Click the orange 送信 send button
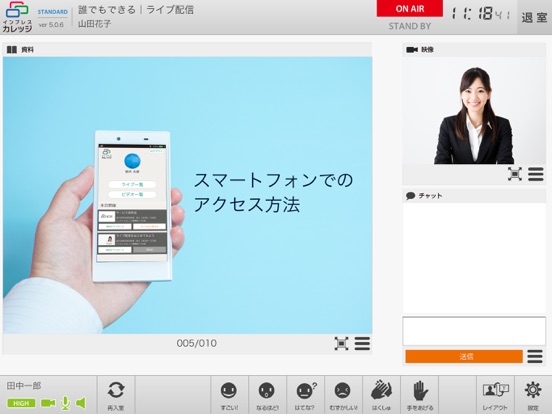 coord(464,356)
